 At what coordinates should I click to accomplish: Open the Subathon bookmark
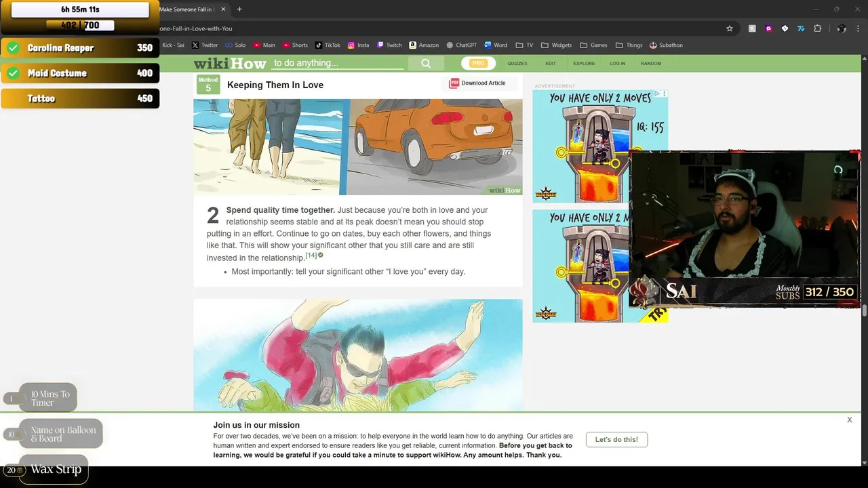coord(666,45)
